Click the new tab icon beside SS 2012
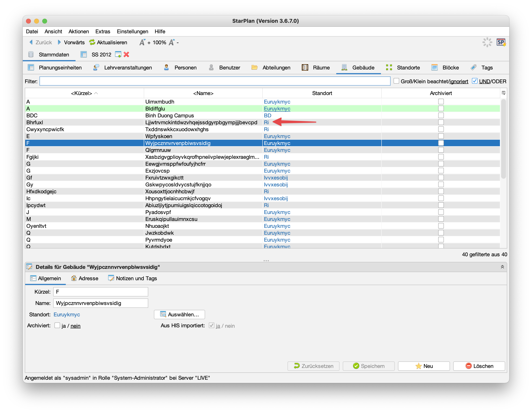The image size is (532, 413). (x=118, y=55)
